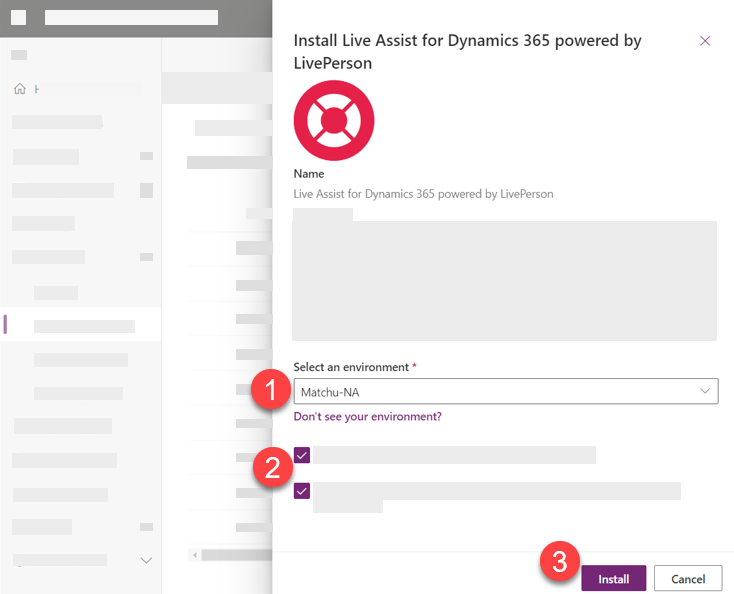Uncheck the first agreement checkbox
734x594 pixels.
[x=302, y=455]
